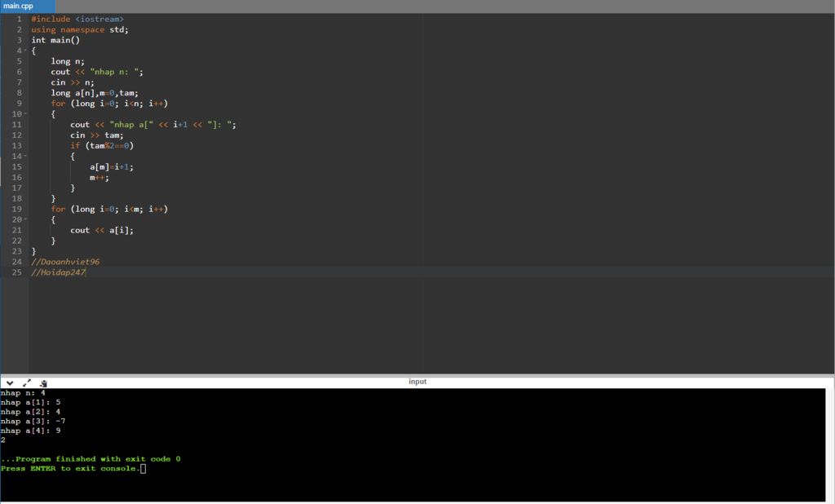835x504 pixels.
Task: Click the '//Daoanhviet96' comment
Action: pos(65,262)
